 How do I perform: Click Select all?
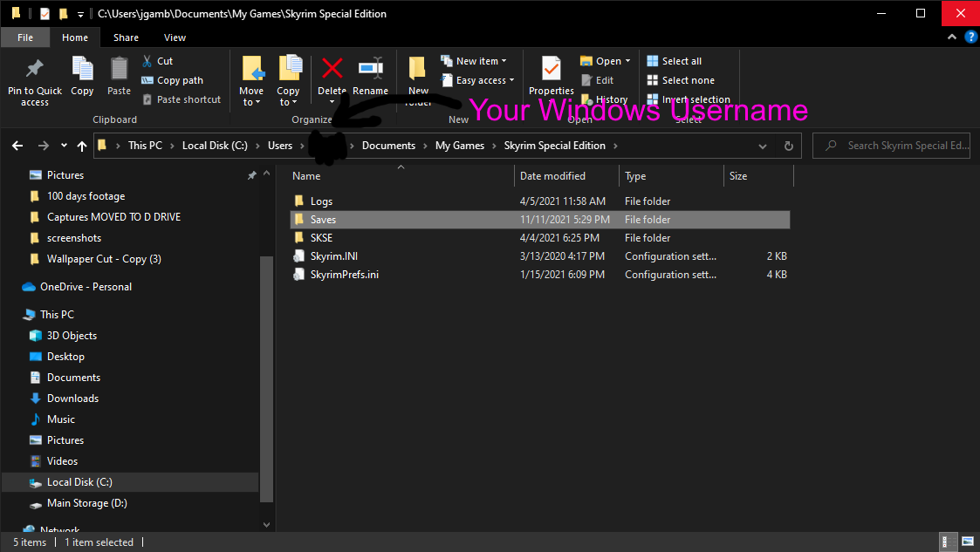[675, 61]
